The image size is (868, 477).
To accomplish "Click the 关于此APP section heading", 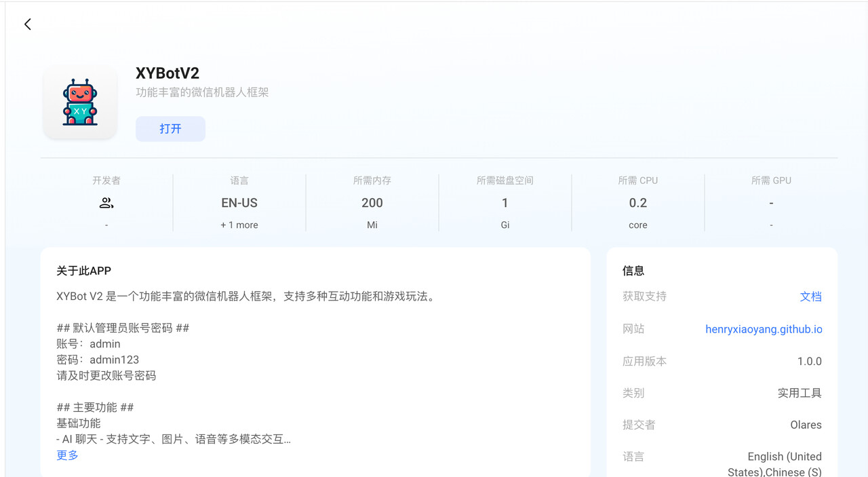I will click(83, 271).
